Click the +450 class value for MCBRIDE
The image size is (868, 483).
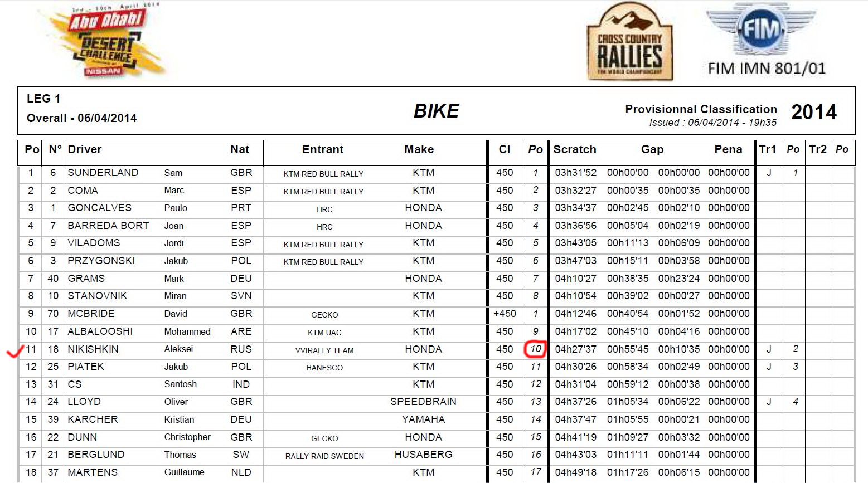[504, 314]
